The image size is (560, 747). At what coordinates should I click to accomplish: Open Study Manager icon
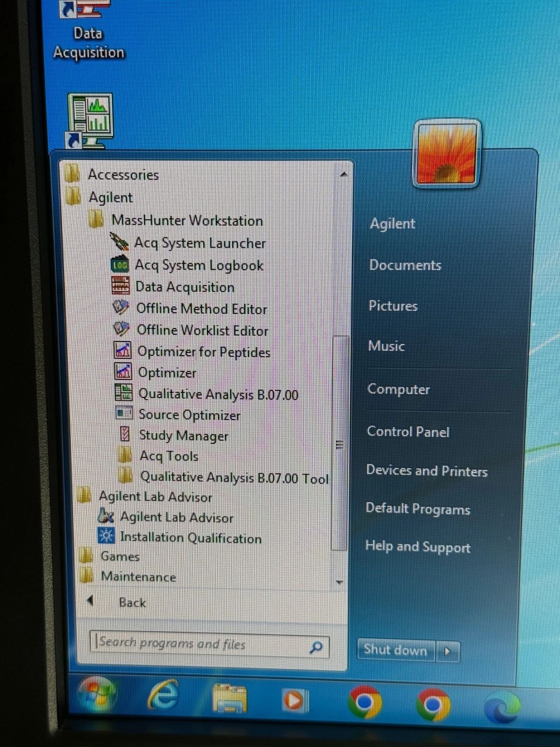pyautogui.click(x=125, y=435)
